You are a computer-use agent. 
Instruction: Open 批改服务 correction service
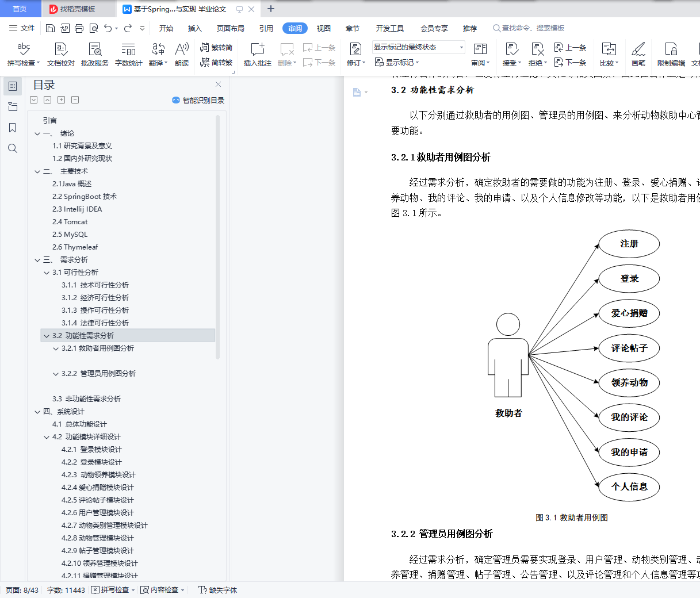point(95,55)
